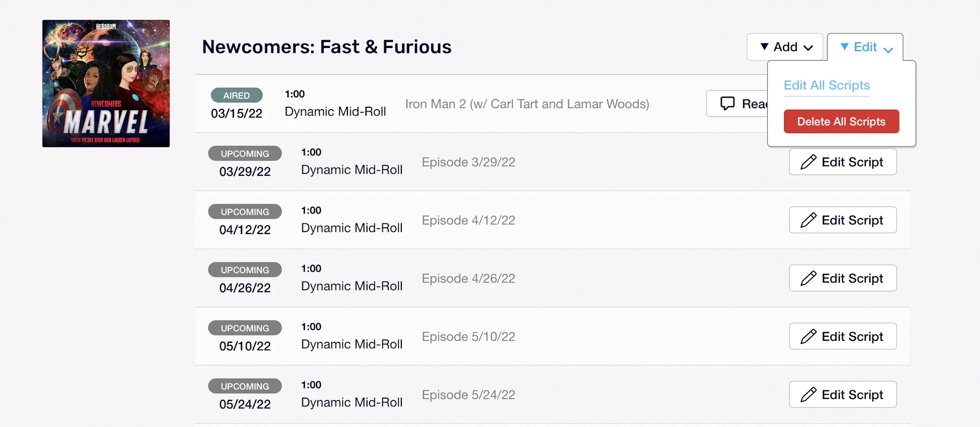Open Edit Script for 04/26/22 episode

pyautogui.click(x=843, y=279)
